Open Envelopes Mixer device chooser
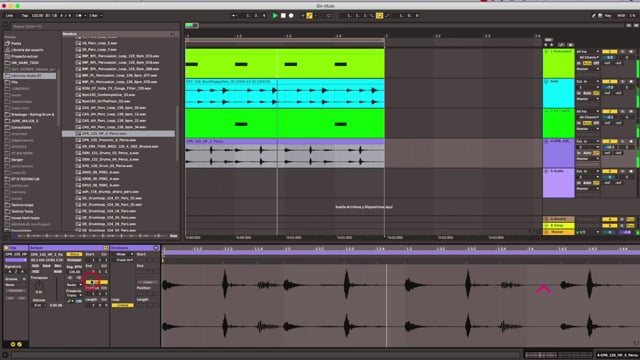The height and width of the screenshot is (360, 640). [123, 254]
